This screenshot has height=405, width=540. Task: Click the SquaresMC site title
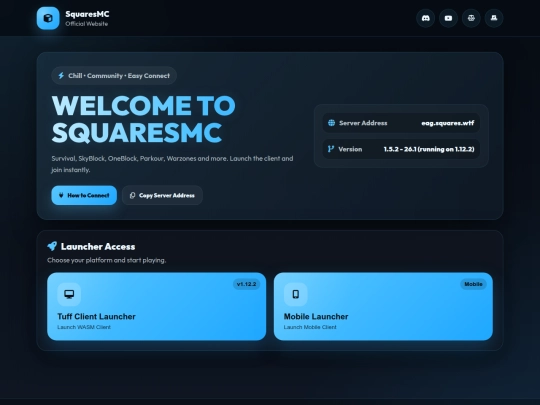click(87, 14)
